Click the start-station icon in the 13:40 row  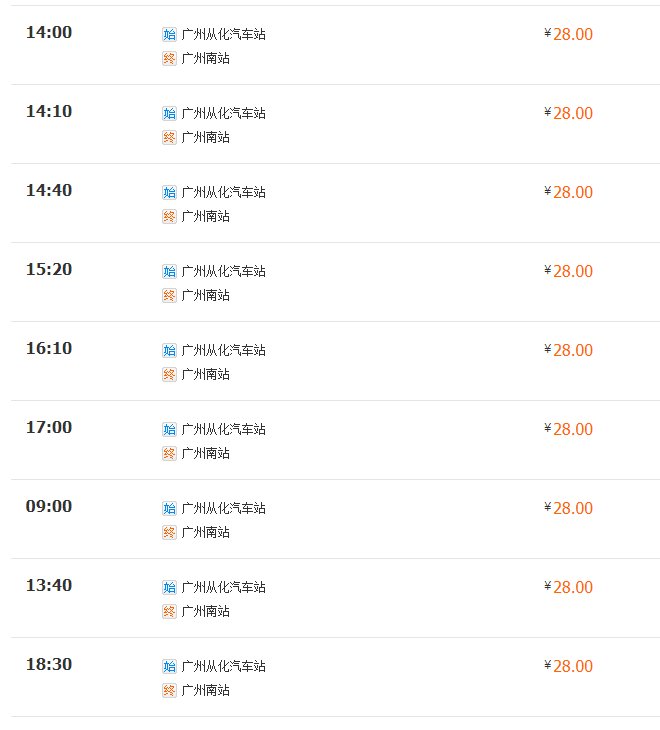(x=169, y=587)
